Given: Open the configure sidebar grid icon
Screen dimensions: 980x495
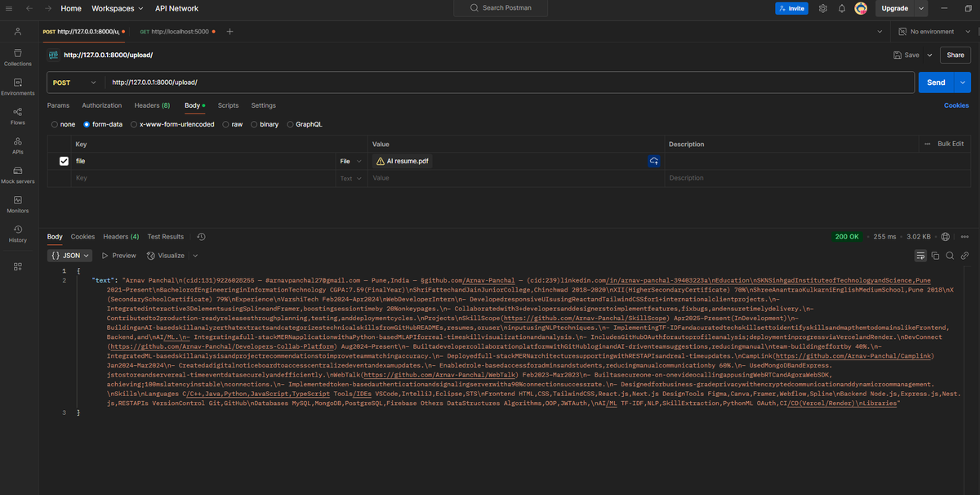Looking at the screenshot, I should point(17,266).
